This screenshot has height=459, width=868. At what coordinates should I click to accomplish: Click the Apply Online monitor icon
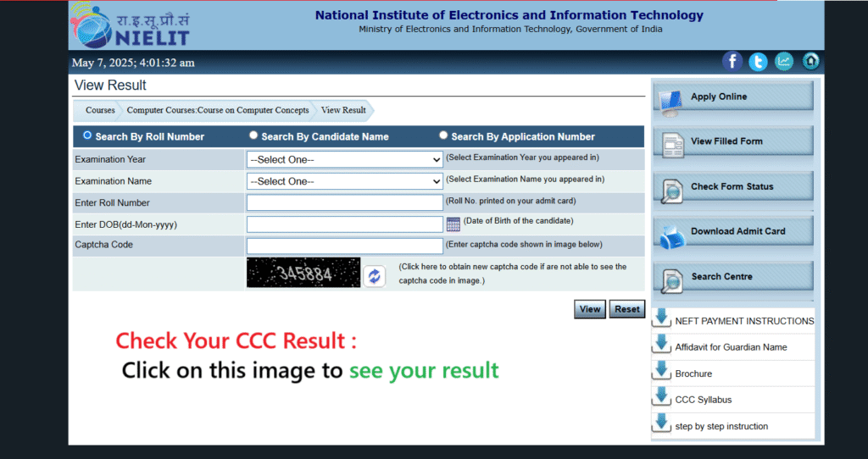coord(670,102)
